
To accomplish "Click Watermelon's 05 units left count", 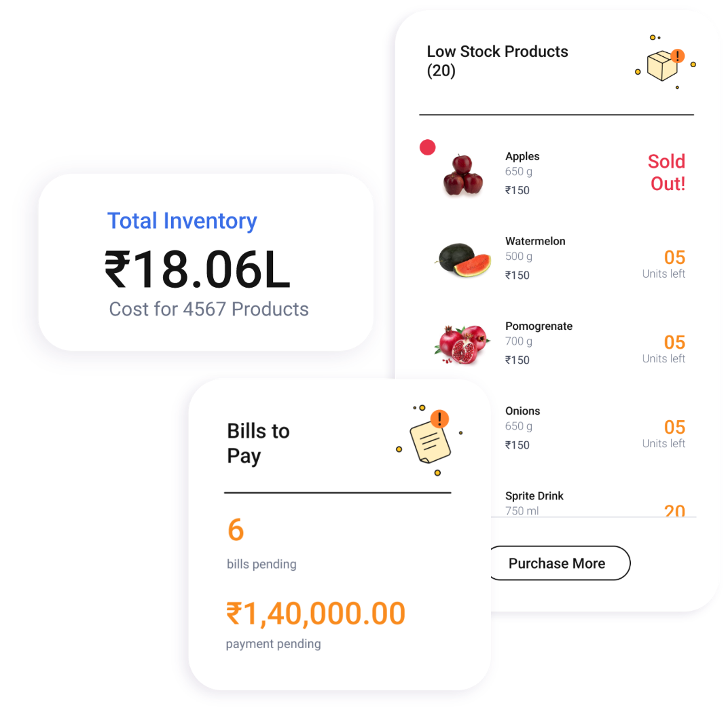I will [x=674, y=258].
